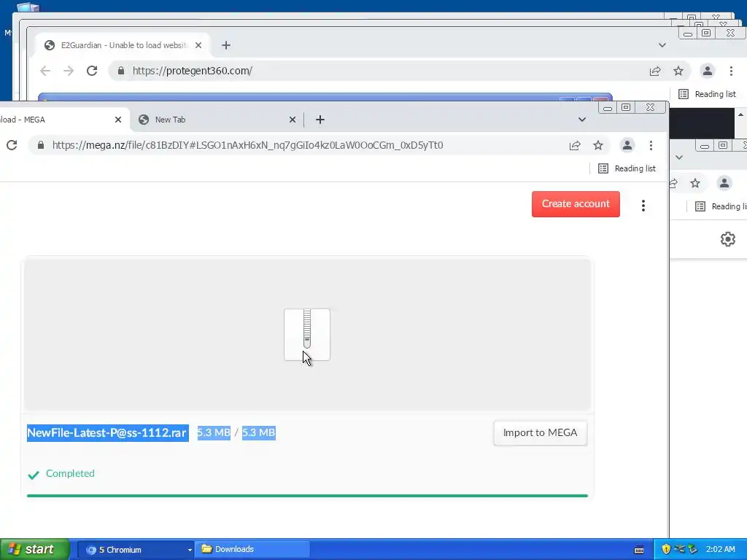747x560 pixels.
Task: Open Chromium menu in MEGA window
Action: 651,145
